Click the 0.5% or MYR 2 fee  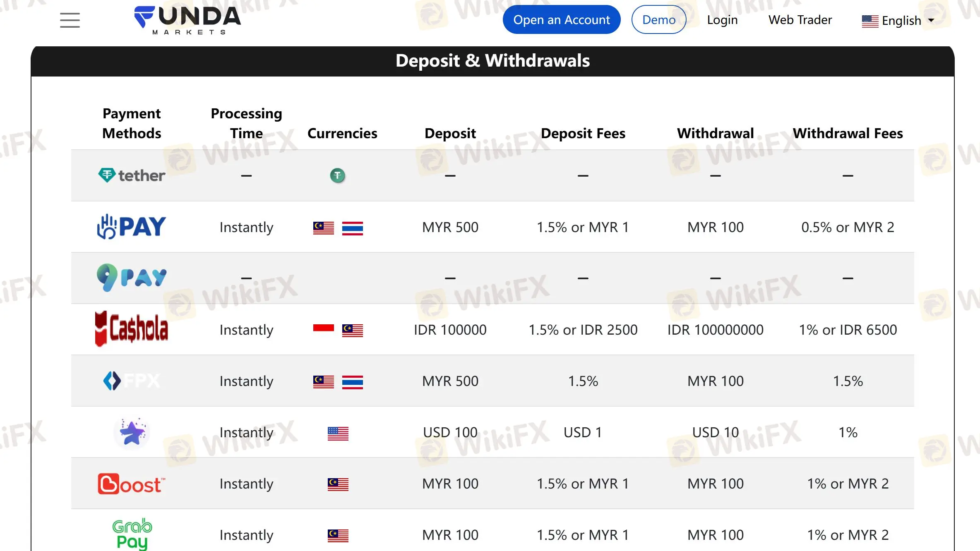point(848,227)
